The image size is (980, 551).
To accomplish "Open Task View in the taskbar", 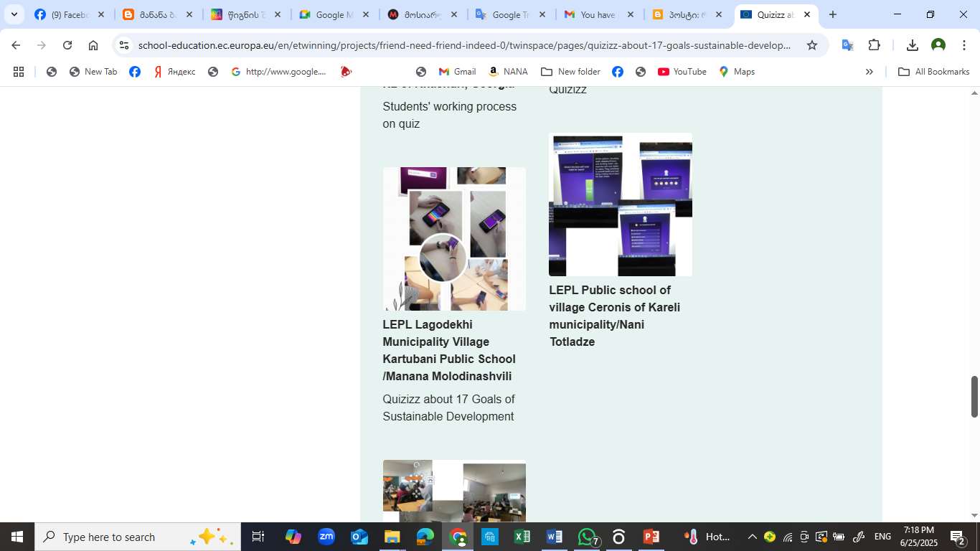I will tap(258, 537).
